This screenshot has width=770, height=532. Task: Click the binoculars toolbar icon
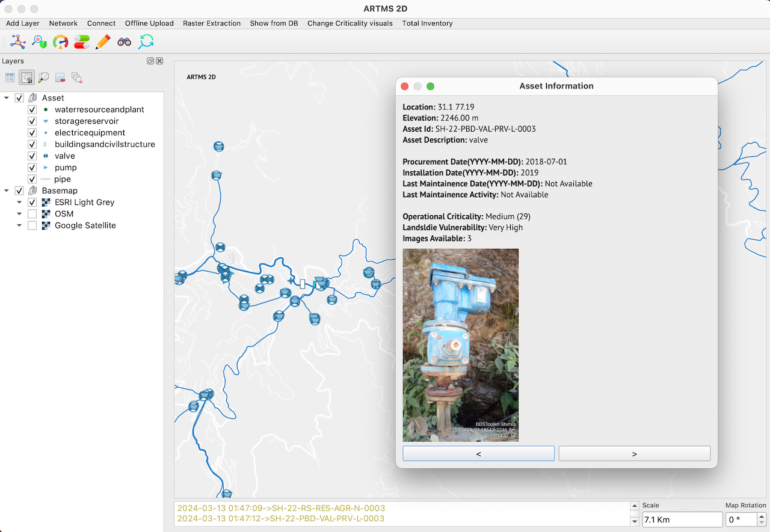pos(125,42)
